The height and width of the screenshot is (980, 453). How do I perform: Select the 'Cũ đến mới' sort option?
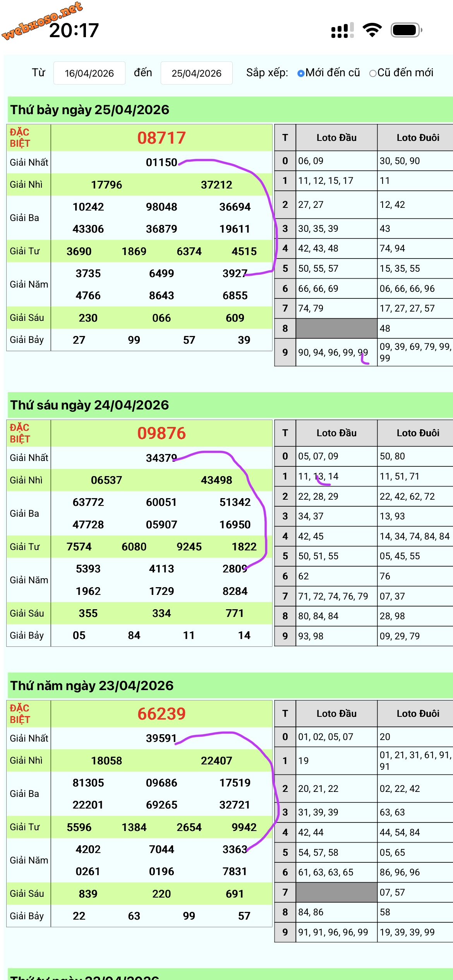pos(401,73)
